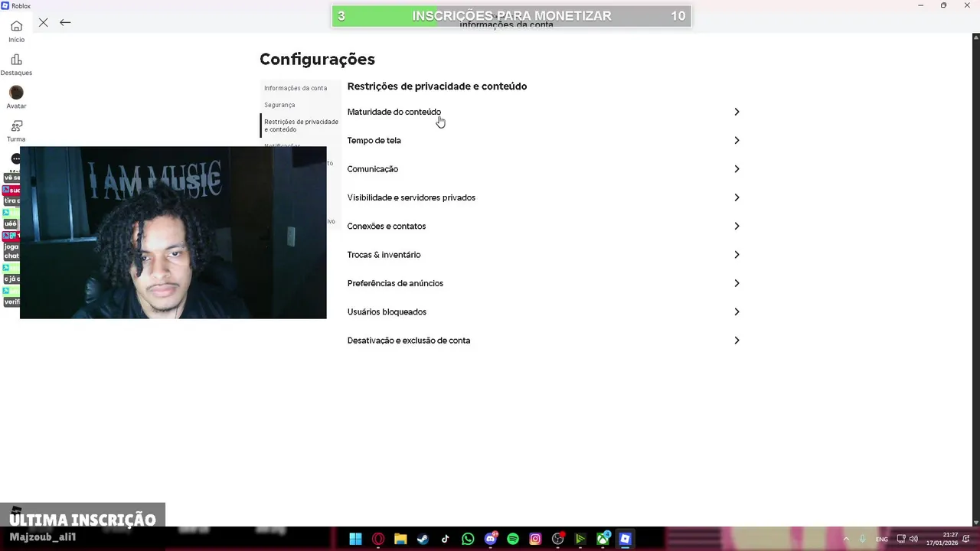Open Tempo de tela label
Screen dimensions: 980x551
click(x=374, y=140)
